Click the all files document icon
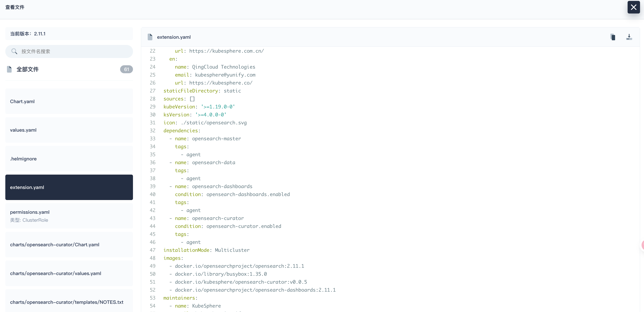The width and height of the screenshot is (644, 312). click(9, 69)
